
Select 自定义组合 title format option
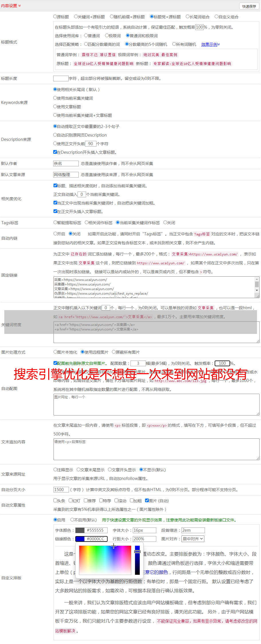point(217,17)
